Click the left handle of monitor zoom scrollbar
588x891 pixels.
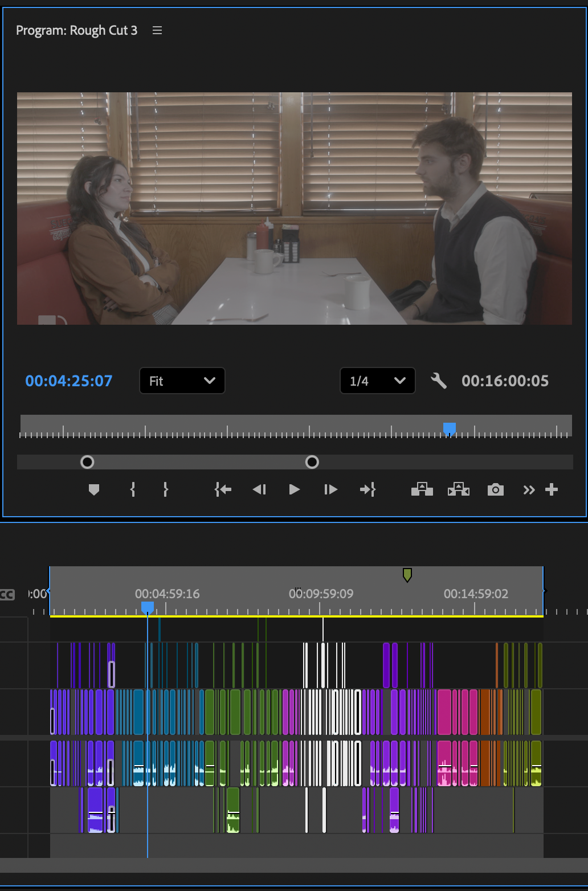(87, 462)
